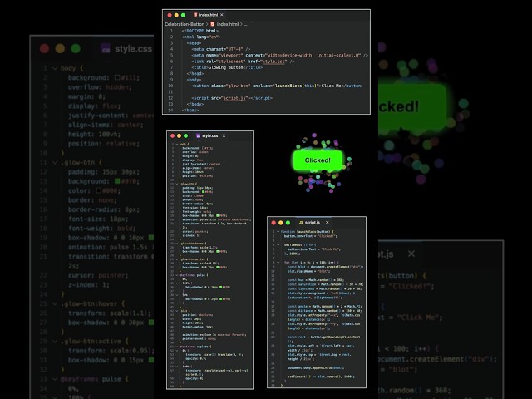This screenshot has width=532, height=399.
Task: Click the green zoom dot of the background style.css window
Action: click(76, 48)
